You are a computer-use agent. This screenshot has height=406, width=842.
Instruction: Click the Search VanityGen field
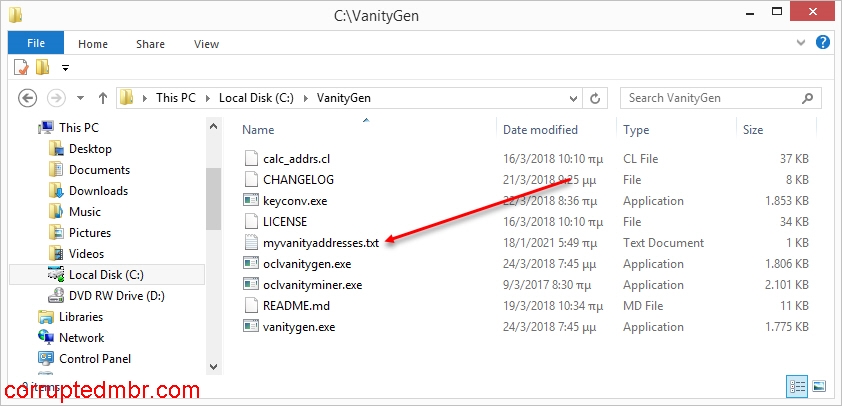click(x=710, y=98)
